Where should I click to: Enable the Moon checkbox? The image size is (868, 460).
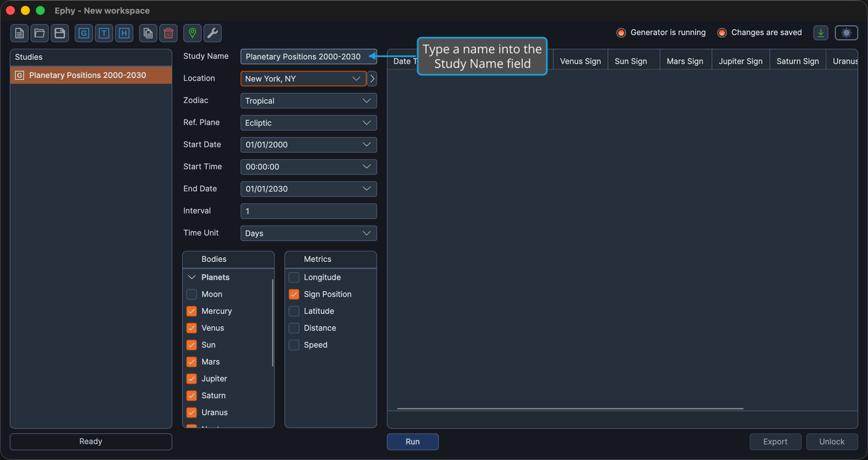pyautogui.click(x=192, y=294)
